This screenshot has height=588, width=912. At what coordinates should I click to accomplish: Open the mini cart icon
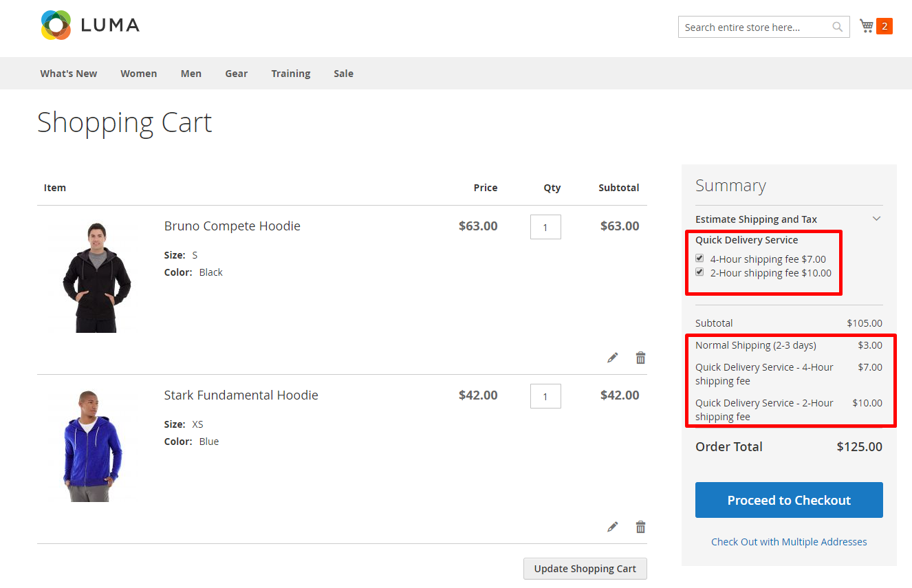pos(866,26)
